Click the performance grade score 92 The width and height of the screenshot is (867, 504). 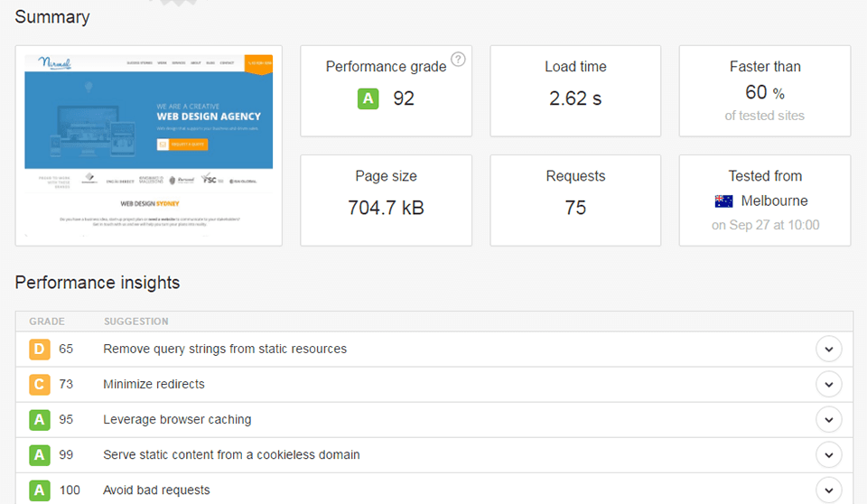point(404,98)
